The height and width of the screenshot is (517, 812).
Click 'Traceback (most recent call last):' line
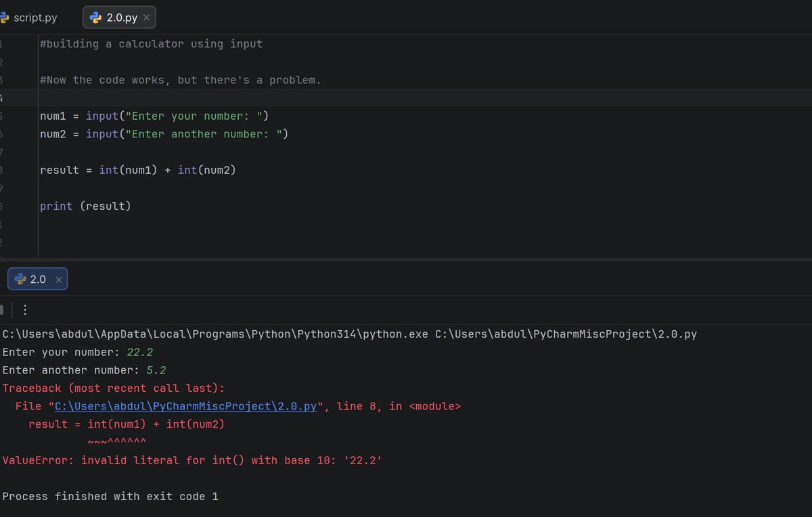113,388
